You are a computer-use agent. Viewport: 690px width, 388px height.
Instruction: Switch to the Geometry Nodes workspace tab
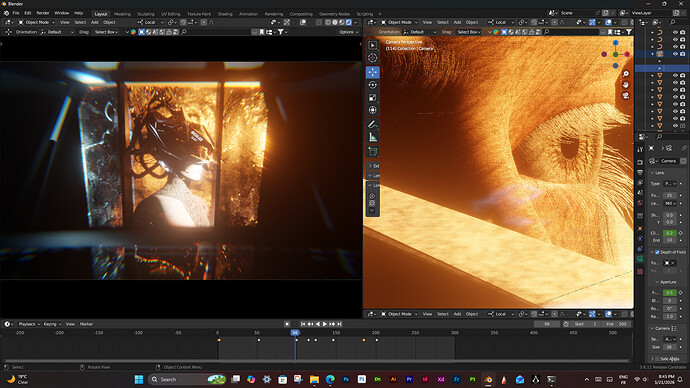334,14
